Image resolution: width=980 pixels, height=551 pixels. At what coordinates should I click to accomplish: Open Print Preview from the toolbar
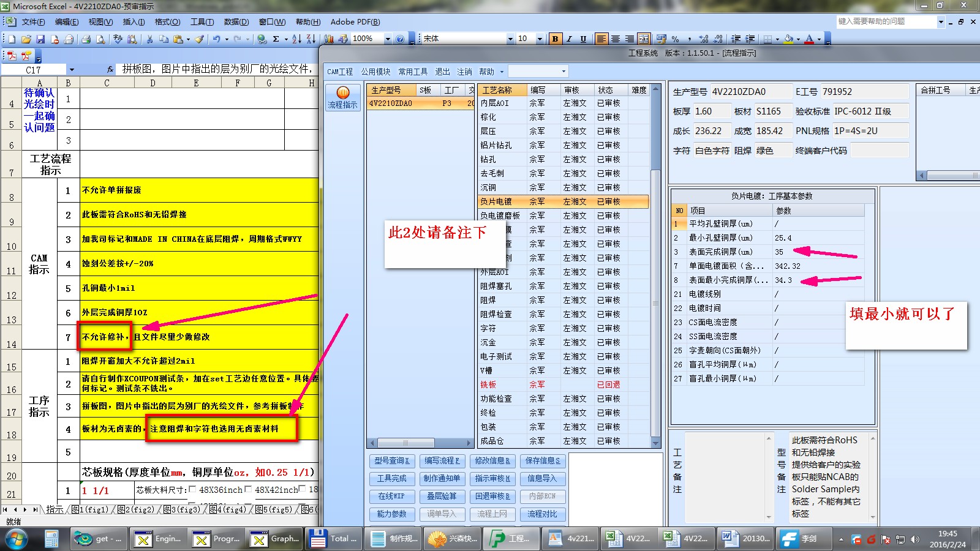(100, 39)
